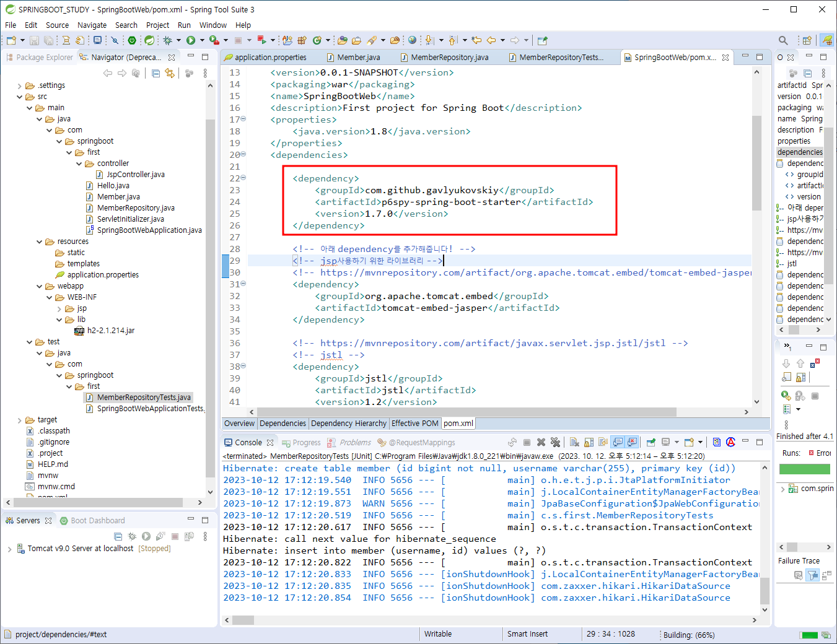
Task: Click the editor horizontal scrollbar
Action: tap(466, 412)
